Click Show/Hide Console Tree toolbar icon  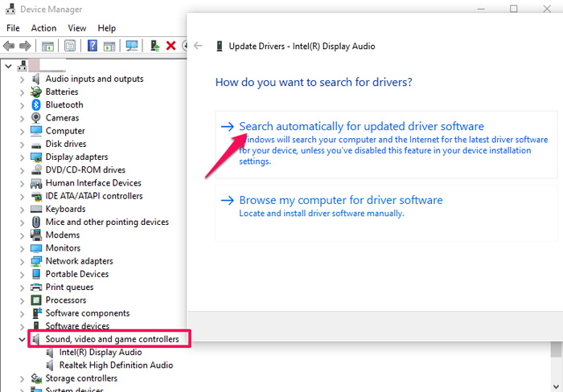click(x=47, y=46)
